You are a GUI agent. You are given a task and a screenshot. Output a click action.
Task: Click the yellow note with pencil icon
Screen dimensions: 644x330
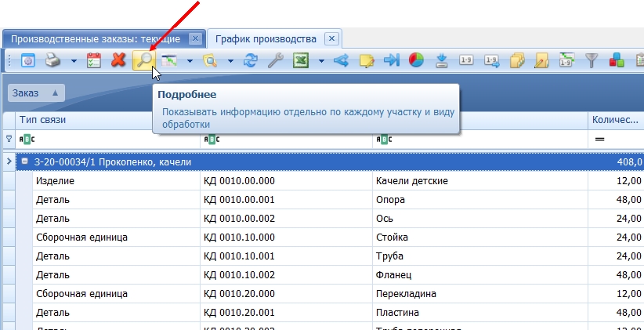tap(367, 61)
